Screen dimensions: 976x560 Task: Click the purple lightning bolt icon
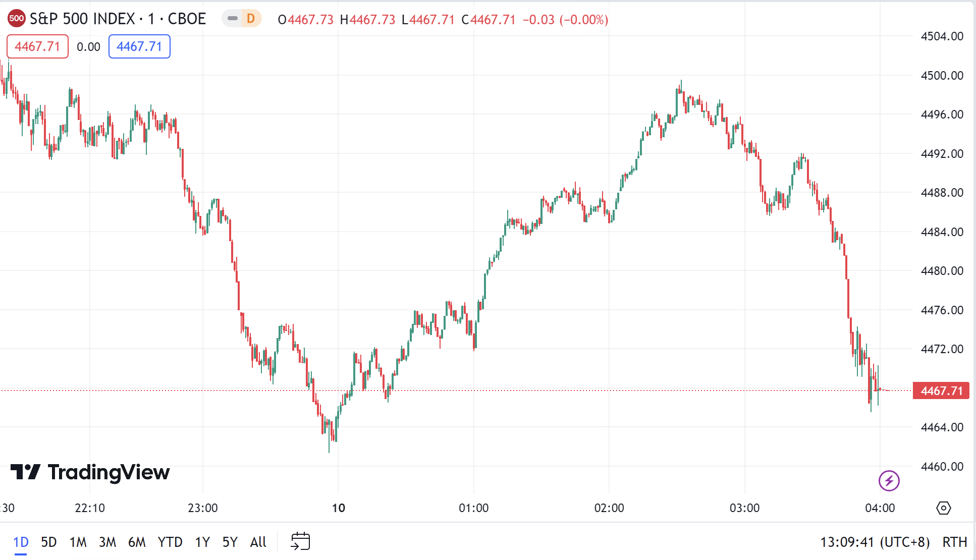pyautogui.click(x=889, y=480)
